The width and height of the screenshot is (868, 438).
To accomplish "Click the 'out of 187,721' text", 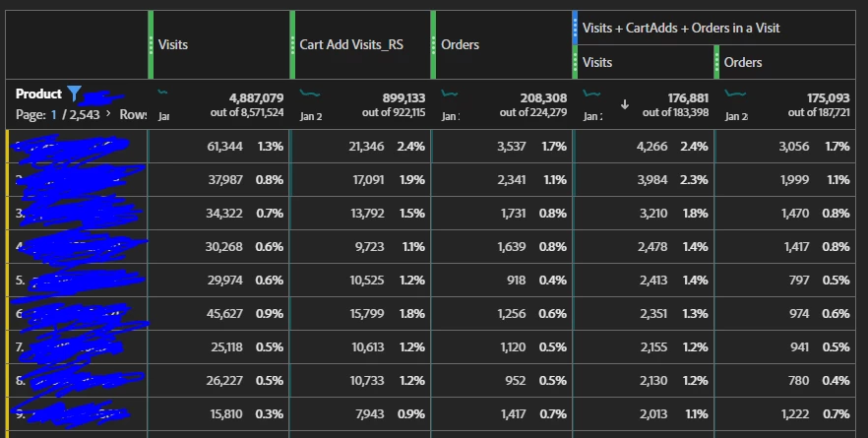I will 819,113.
